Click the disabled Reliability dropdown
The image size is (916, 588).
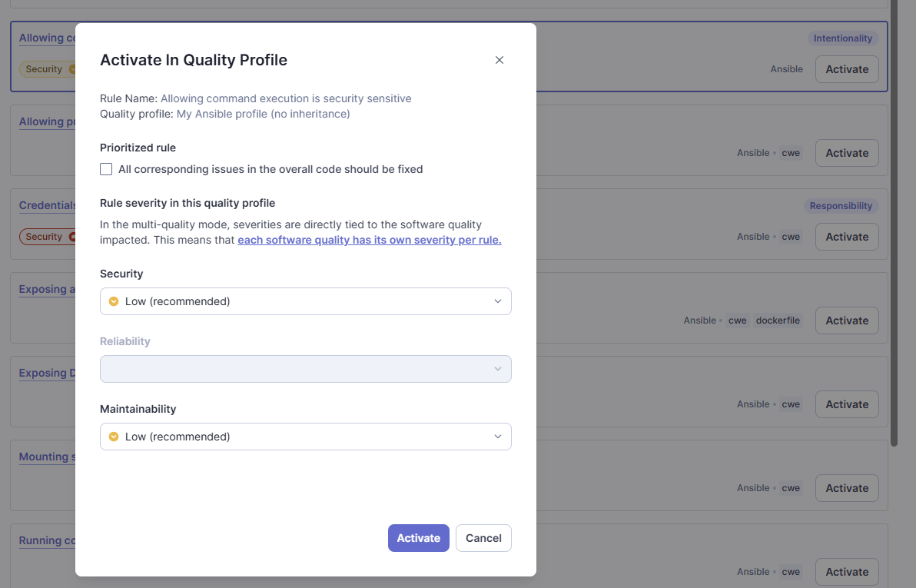click(x=306, y=369)
